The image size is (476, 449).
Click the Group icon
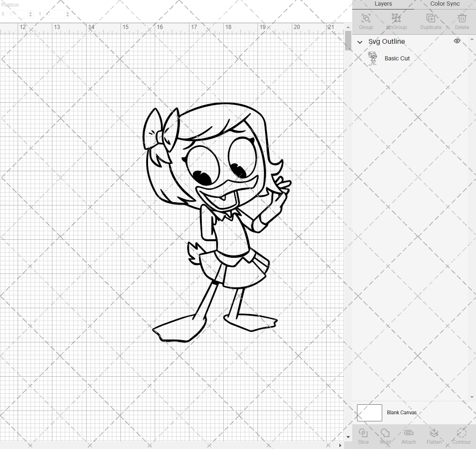click(366, 18)
